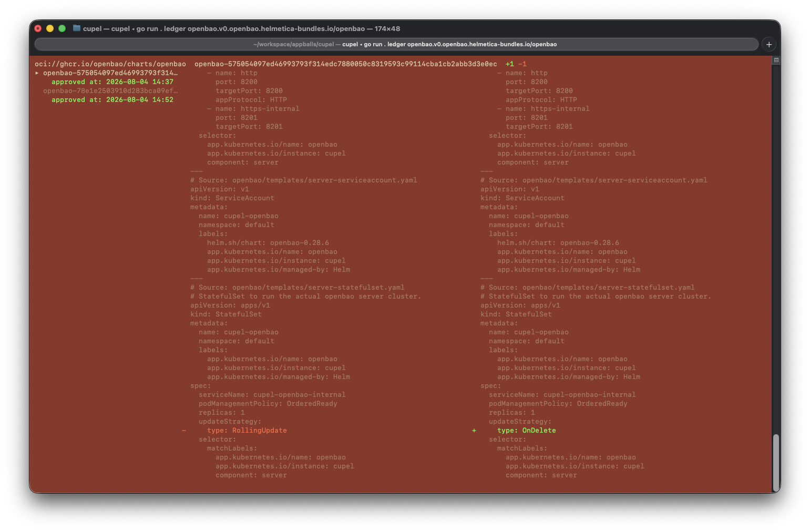
Task: Click '# Source: openbao/templates/server-statefulset.yaml' in left pane
Action: click(x=298, y=288)
